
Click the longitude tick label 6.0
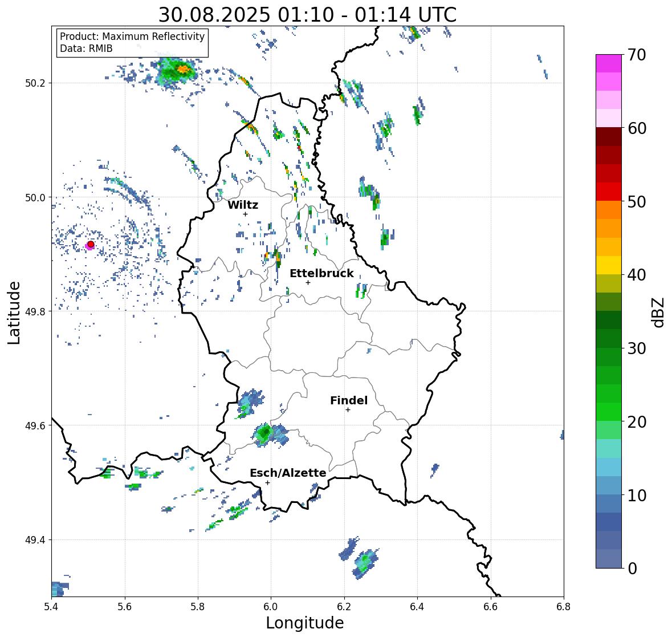click(271, 607)
